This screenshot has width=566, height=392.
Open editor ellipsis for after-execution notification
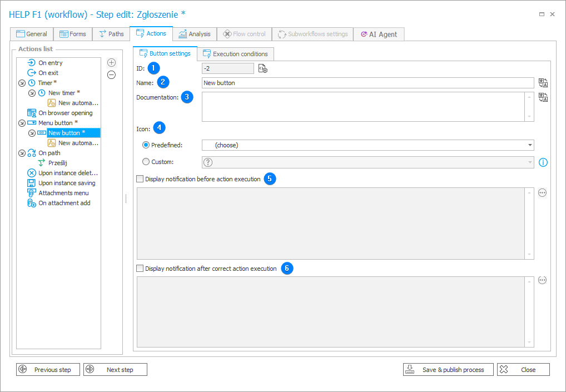point(543,280)
